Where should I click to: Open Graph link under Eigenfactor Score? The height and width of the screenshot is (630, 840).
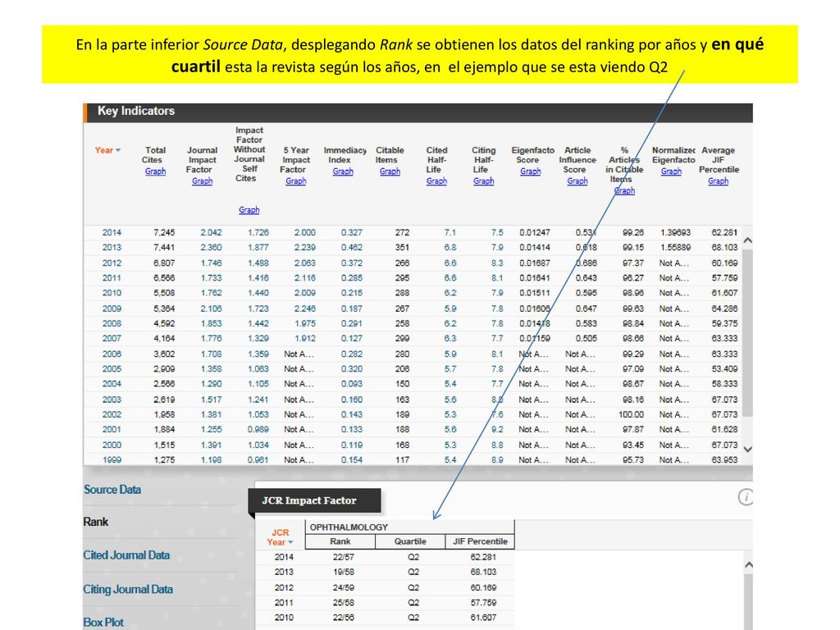pos(531,171)
